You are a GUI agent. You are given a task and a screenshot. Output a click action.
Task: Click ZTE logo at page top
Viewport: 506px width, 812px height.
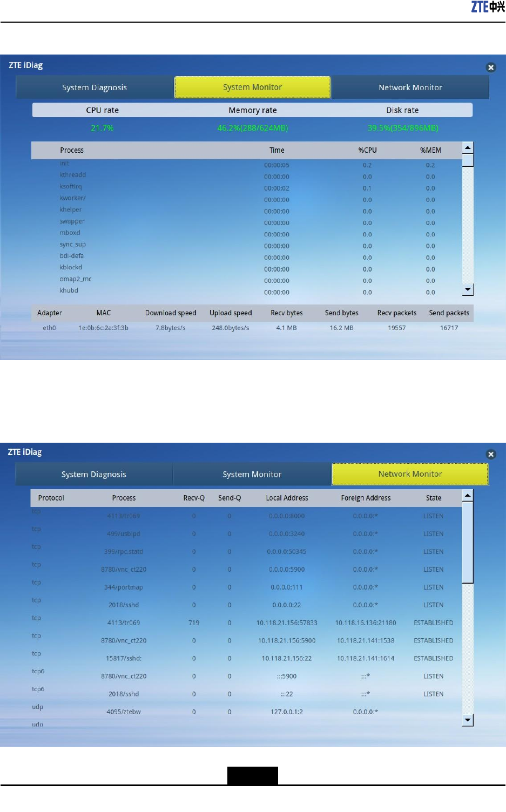[x=488, y=6]
